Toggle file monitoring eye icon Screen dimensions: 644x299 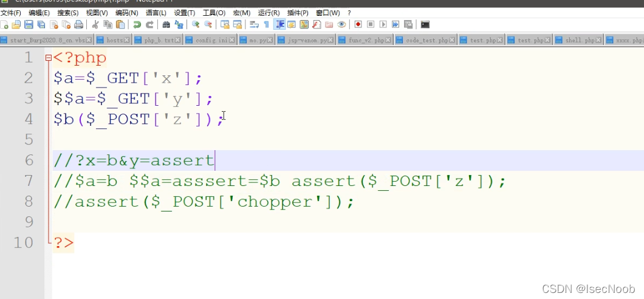341,25
